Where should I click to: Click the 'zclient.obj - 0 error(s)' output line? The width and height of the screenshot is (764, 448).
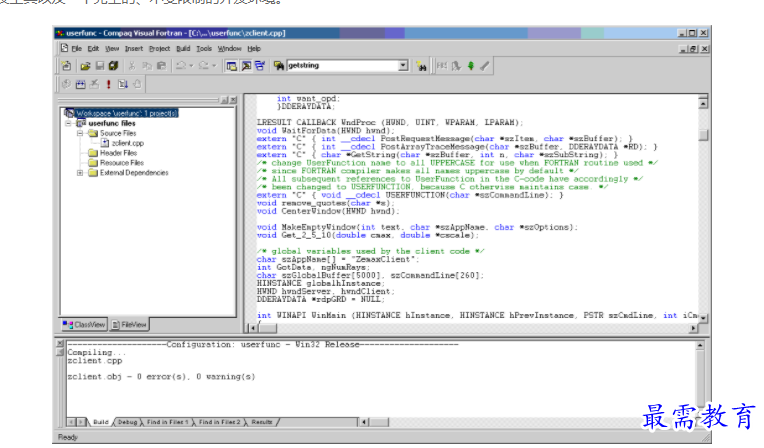click(x=161, y=376)
